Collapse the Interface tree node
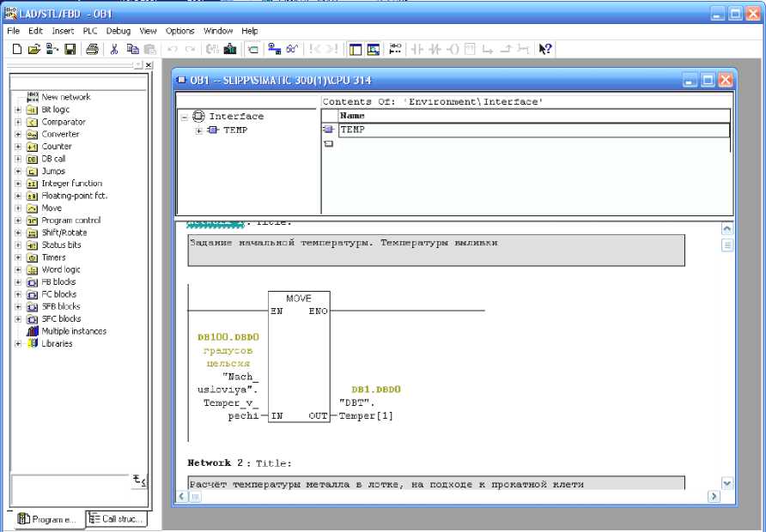Screen dimensions: 766x532 coord(185,117)
